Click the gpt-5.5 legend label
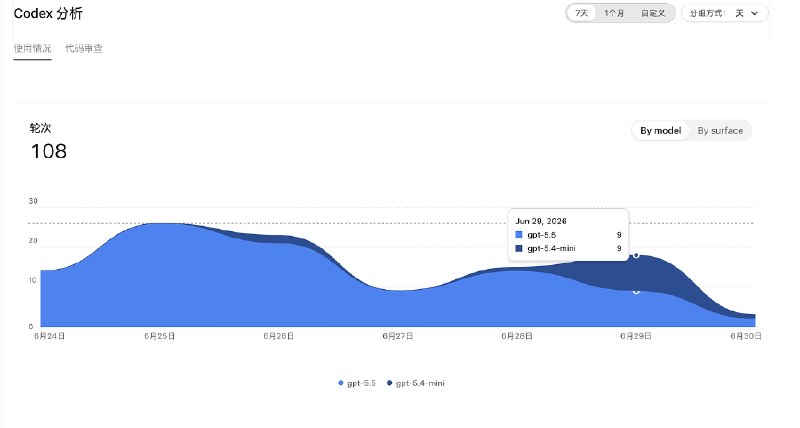The width and height of the screenshot is (800, 428). tap(361, 383)
